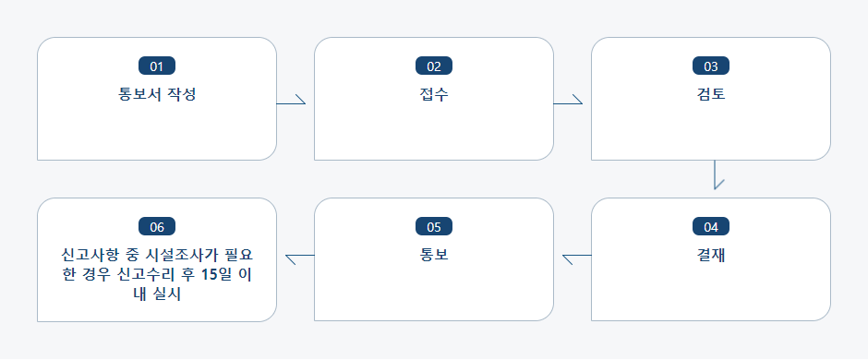Select the 통보서 작성 step title
The image size is (868, 360).
(157, 94)
